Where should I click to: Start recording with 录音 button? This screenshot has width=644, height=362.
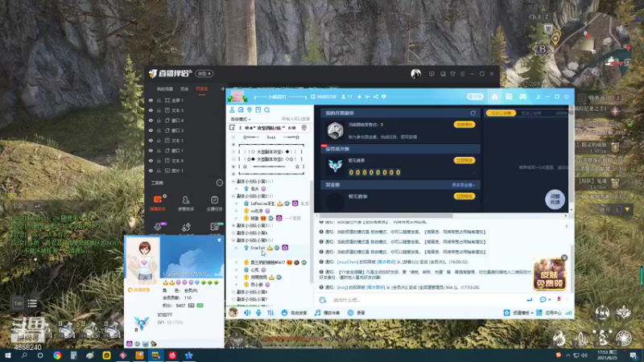pos(356,313)
